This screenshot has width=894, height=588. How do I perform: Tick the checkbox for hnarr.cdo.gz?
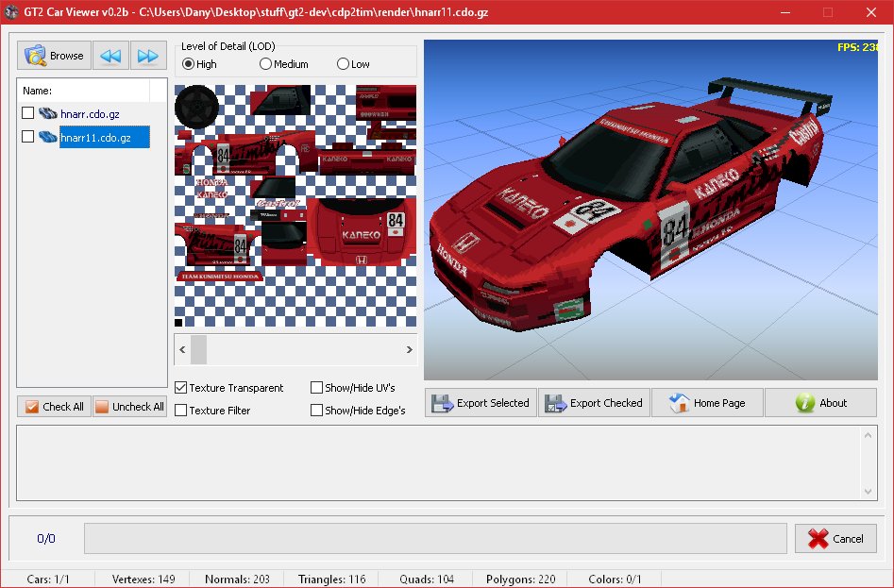pyautogui.click(x=27, y=113)
